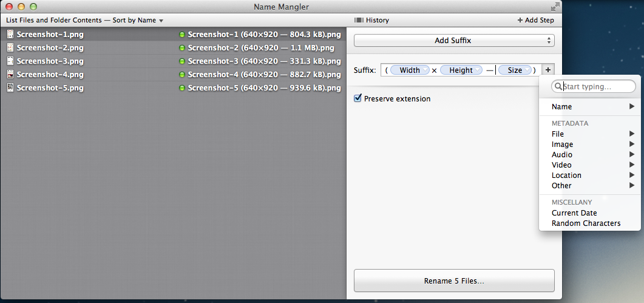Open the Sort by Name dropdown arrow
This screenshot has width=644, height=303.
pos(161,21)
